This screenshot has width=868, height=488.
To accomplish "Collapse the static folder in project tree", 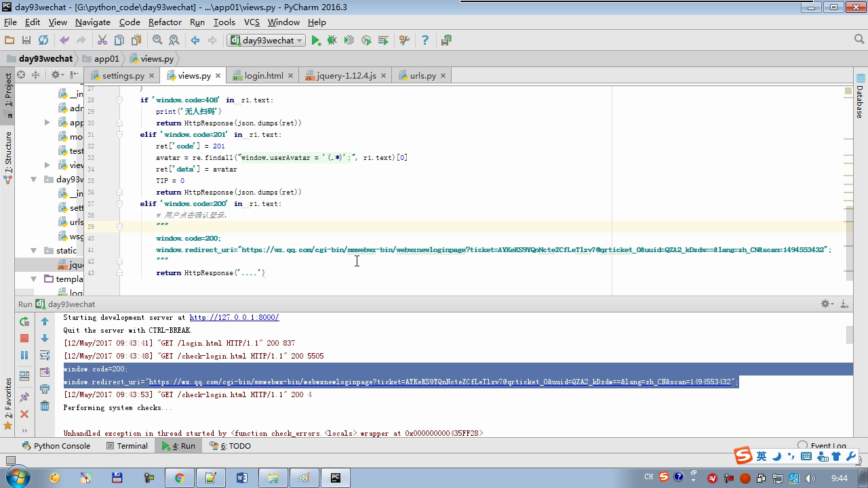I will coord(33,251).
